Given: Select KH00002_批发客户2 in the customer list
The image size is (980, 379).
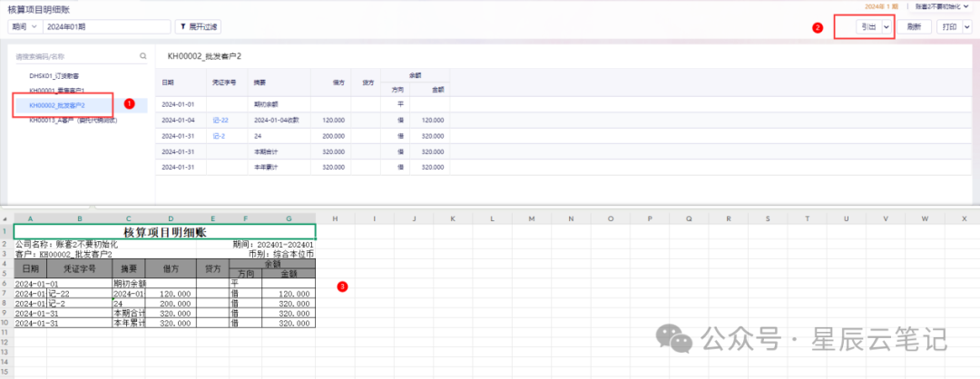Looking at the screenshot, I should point(57,105).
